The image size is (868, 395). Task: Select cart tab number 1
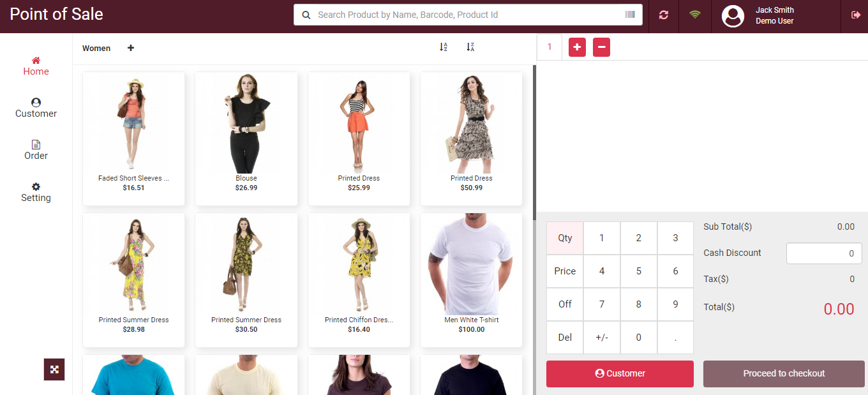point(550,47)
